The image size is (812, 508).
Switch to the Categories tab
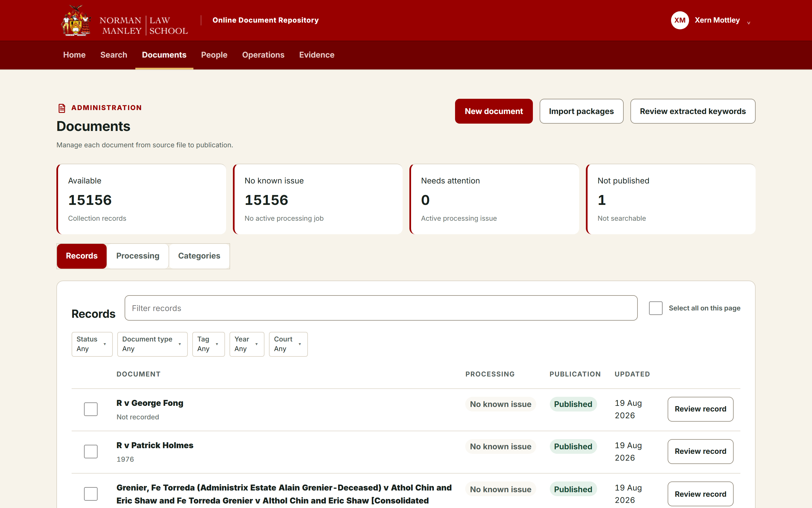(x=199, y=256)
